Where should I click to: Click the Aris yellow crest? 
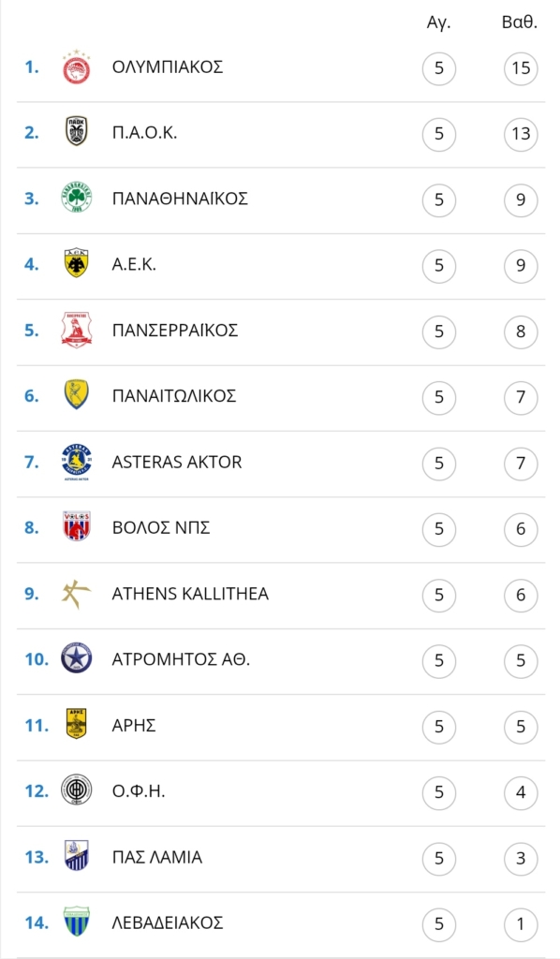point(77,725)
